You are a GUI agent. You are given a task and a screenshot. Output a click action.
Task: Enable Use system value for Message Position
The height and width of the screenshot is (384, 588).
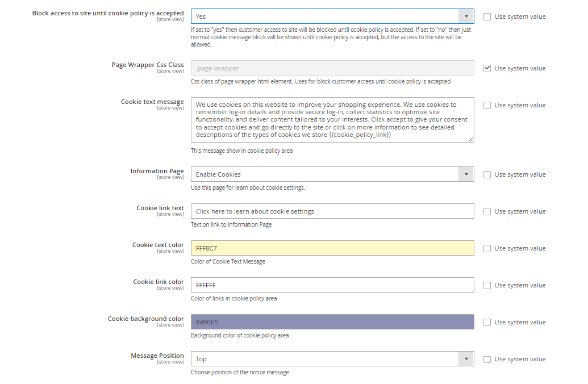(x=487, y=359)
